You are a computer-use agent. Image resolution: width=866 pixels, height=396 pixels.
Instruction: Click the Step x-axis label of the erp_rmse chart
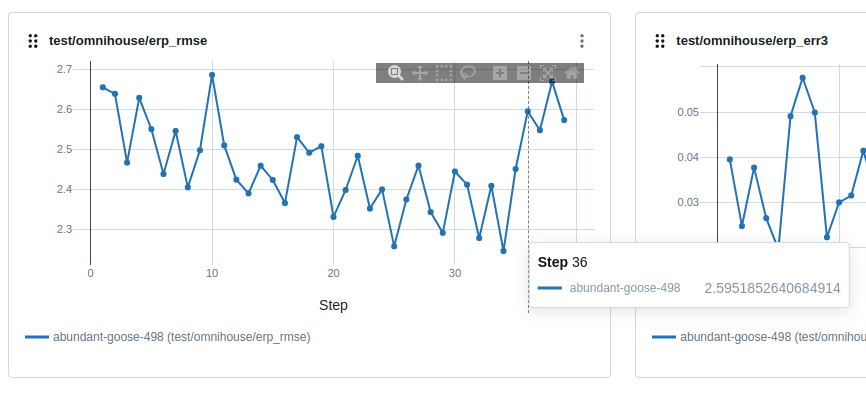click(x=333, y=305)
